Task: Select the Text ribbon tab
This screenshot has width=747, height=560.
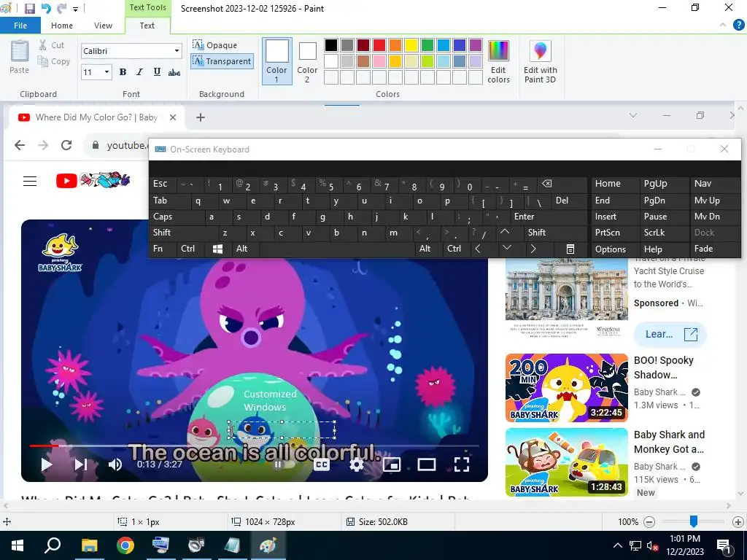Action: pos(147,26)
